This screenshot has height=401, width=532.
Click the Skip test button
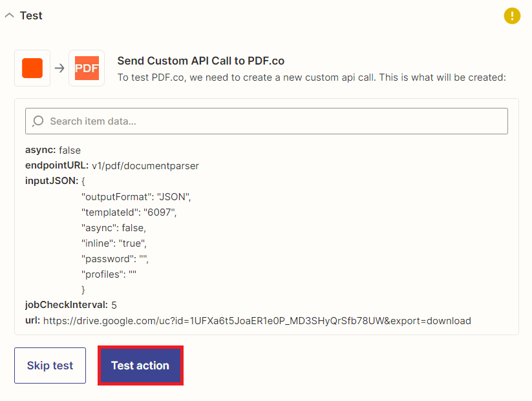pyautogui.click(x=50, y=365)
